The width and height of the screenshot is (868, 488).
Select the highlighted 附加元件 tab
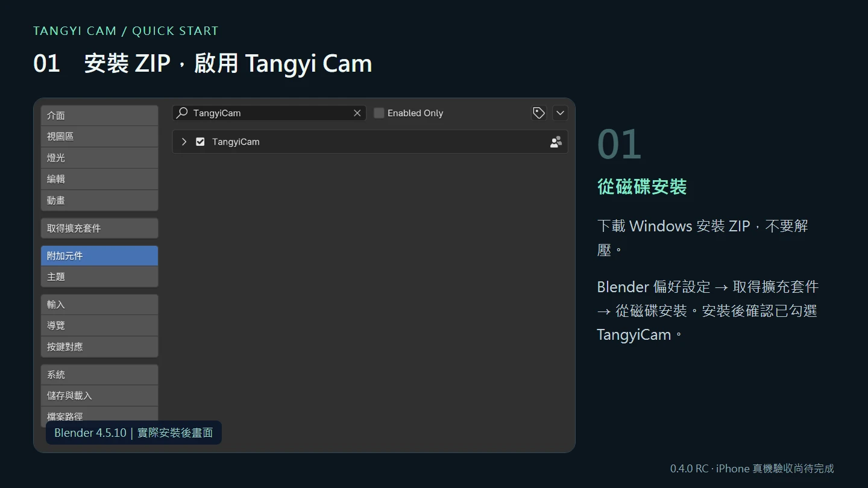[99, 255]
